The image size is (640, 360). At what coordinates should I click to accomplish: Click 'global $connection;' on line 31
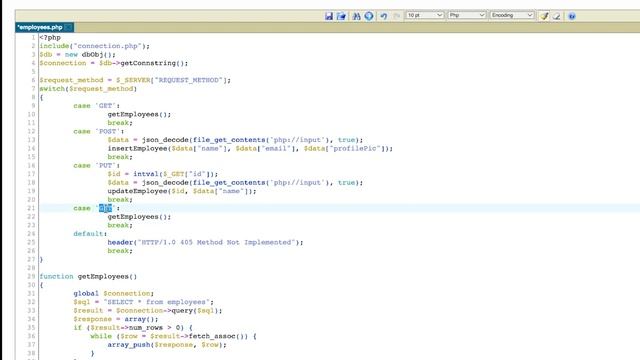tap(114, 293)
